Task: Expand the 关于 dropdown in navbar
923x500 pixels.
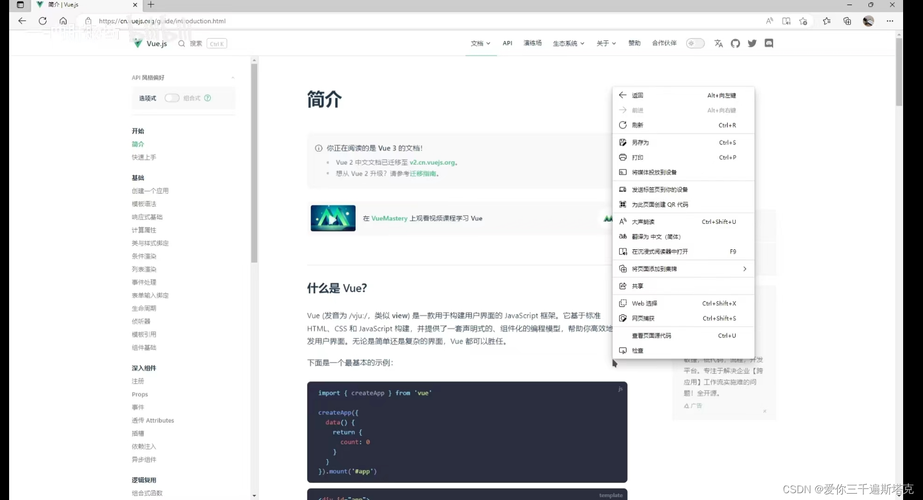Action: coord(606,44)
